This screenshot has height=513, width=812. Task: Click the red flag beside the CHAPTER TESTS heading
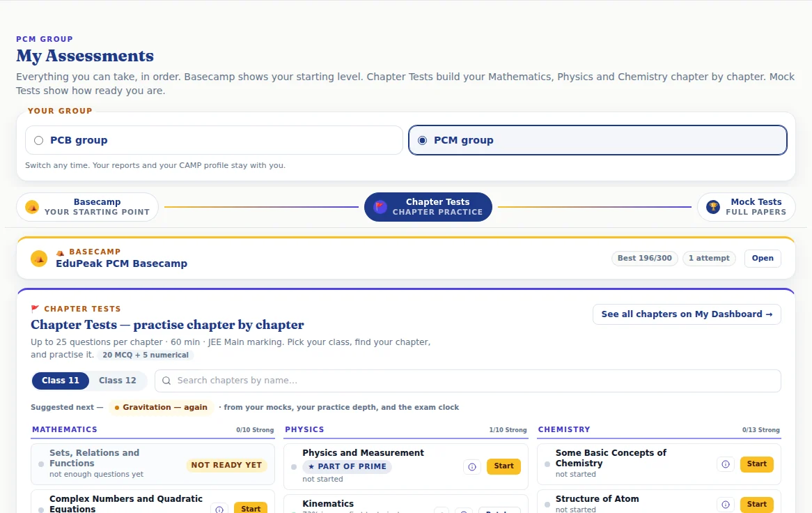[36, 309]
